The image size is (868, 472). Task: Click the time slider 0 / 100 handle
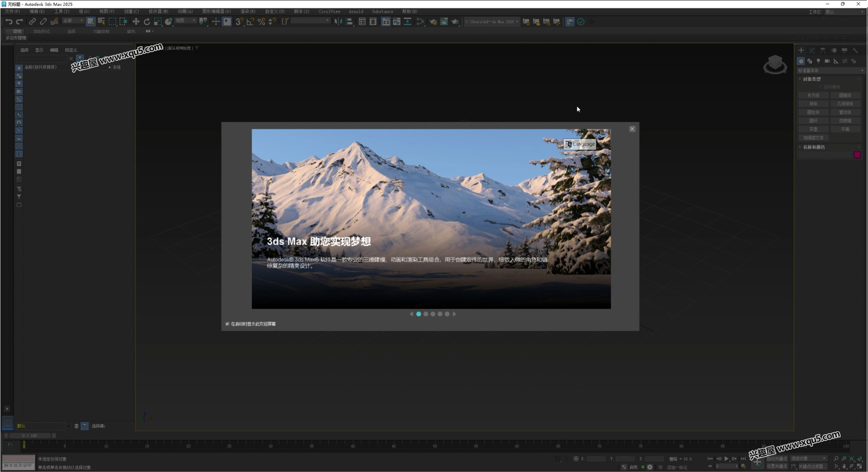30,436
